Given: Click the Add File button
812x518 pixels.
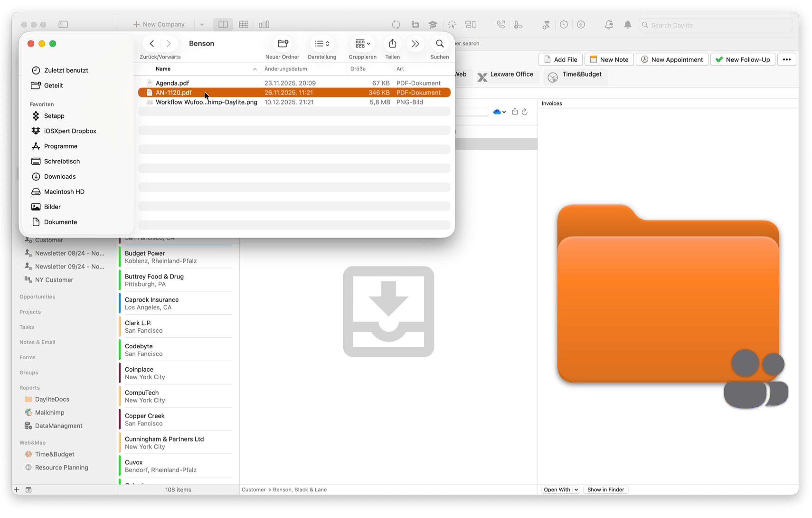Looking at the screenshot, I should click(561, 59).
